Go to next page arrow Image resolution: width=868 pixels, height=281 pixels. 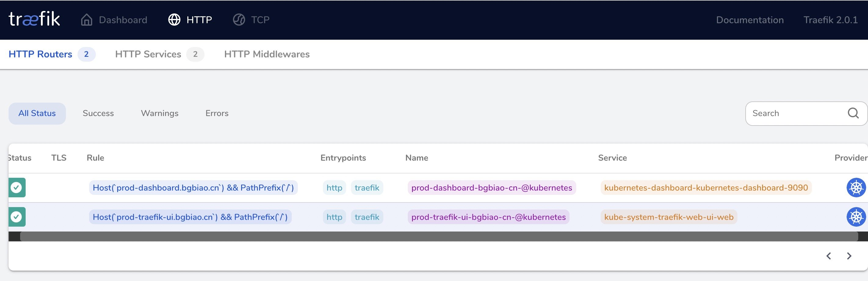tap(849, 256)
